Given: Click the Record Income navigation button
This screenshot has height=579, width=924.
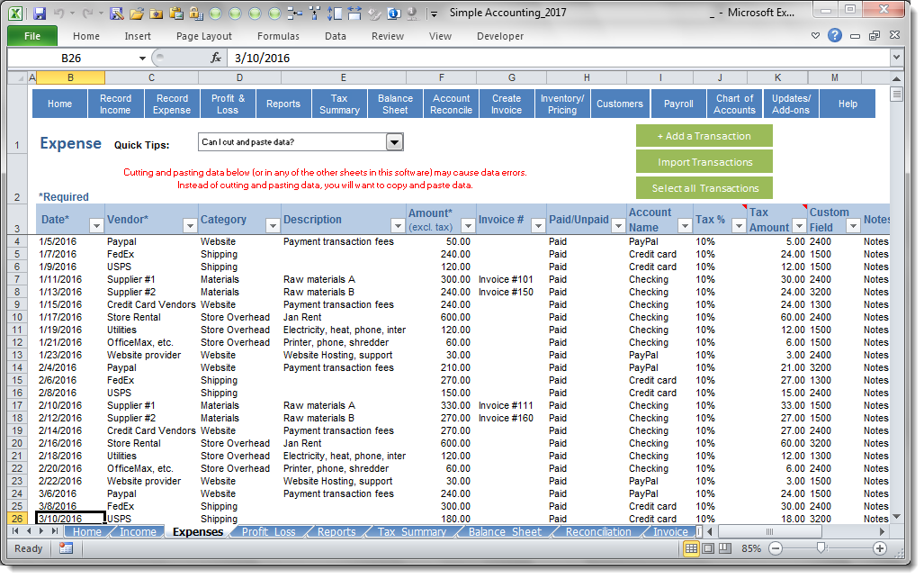Looking at the screenshot, I should [x=115, y=104].
